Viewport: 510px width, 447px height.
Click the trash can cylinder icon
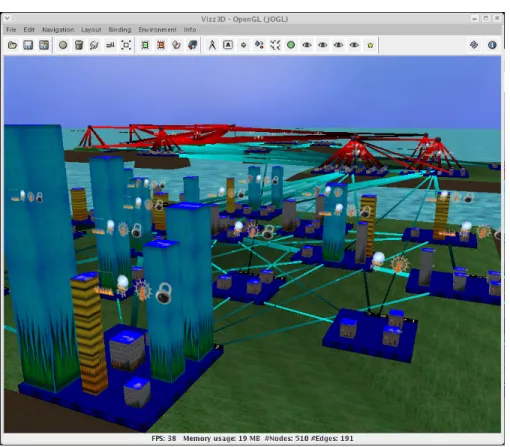tap(79, 45)
